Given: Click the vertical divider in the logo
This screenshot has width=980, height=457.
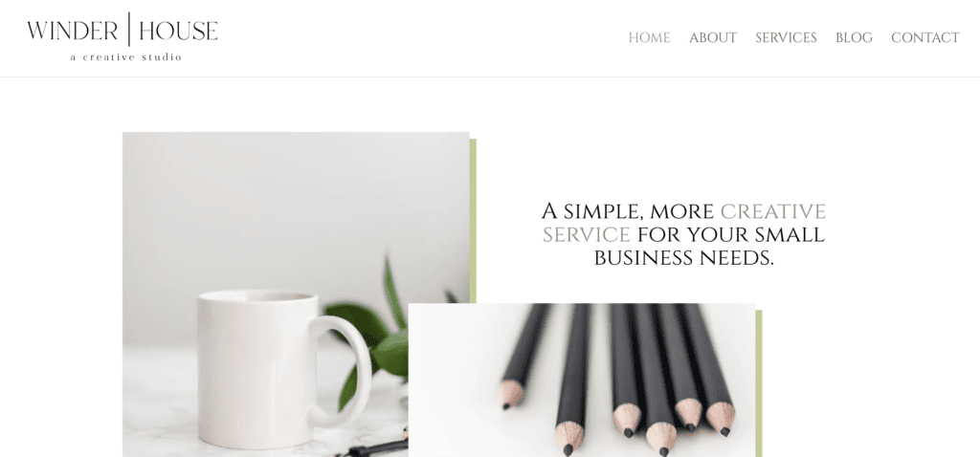Looking at the screenshot, I should tap(129, 29).
